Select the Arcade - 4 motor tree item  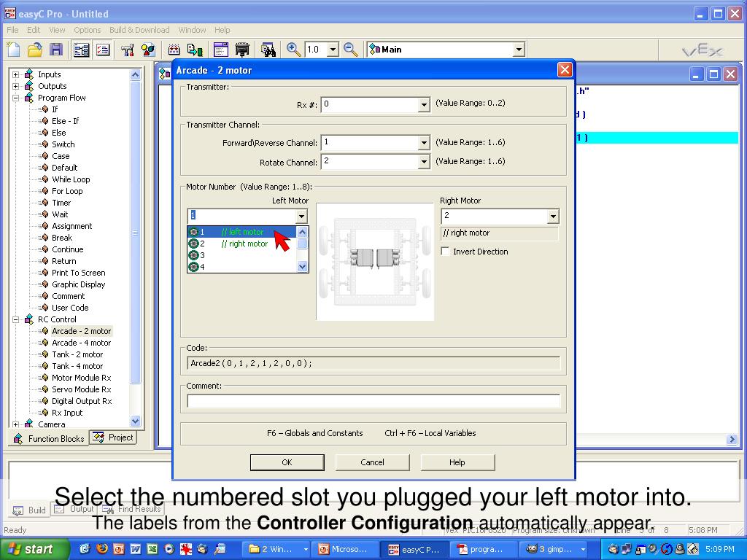pyautogui.click(x=81, y=343)
